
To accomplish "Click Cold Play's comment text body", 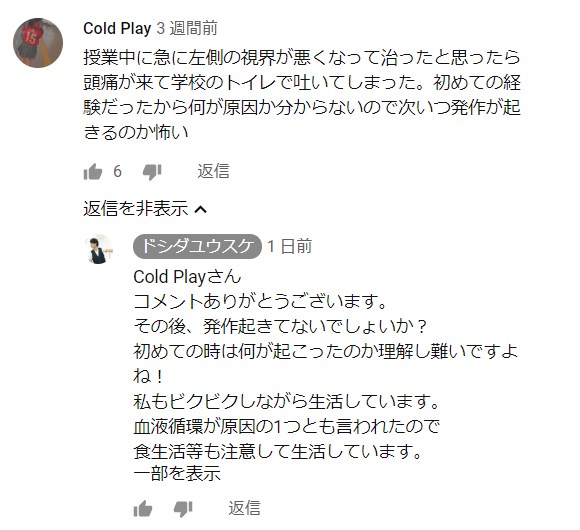I will (302, 95).
